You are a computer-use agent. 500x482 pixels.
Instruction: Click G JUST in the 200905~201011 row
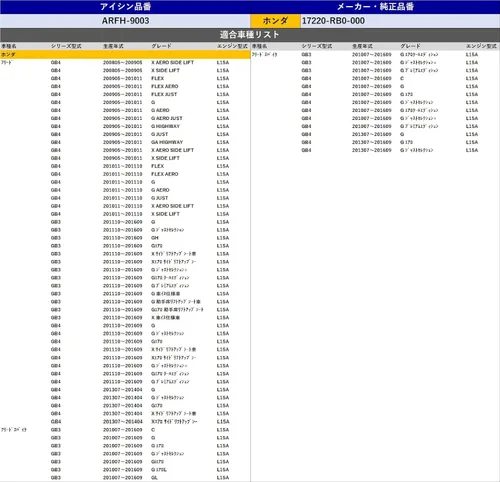pyautogui.click(x=160, y=134)
